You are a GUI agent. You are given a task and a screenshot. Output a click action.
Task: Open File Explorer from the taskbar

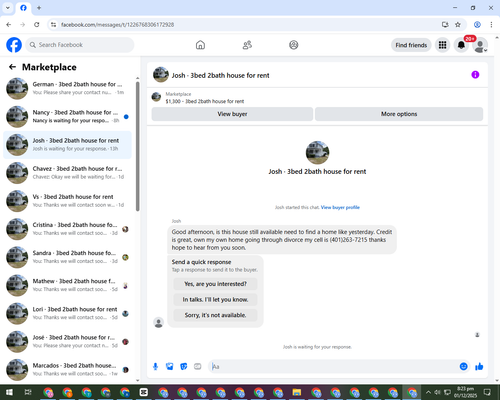point(297,392)
